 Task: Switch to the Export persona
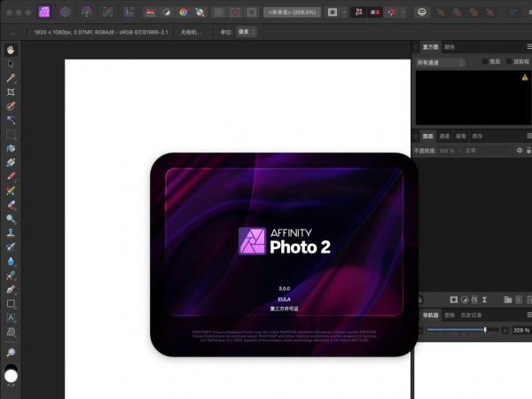coord(129,12)
